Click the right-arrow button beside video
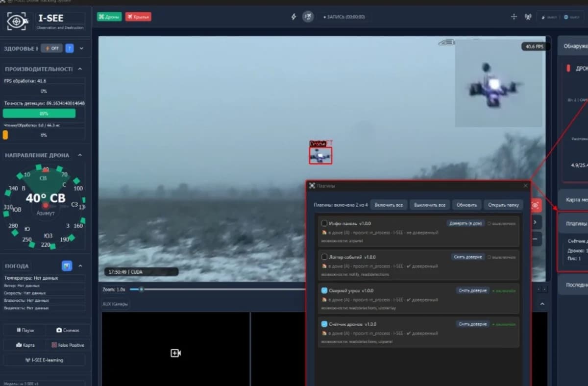Viewport: 588px width, 386px height. point(536,222)
